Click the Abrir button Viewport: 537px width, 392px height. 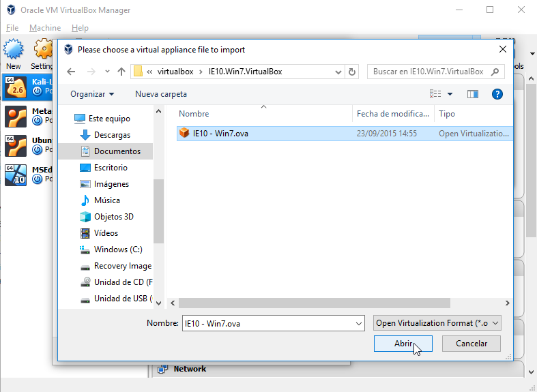(x=403, y=344)
